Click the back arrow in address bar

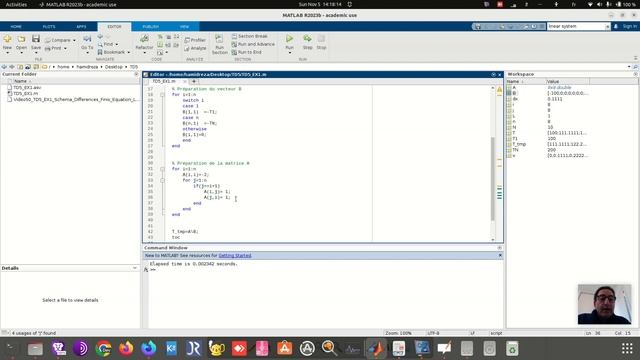4,67
